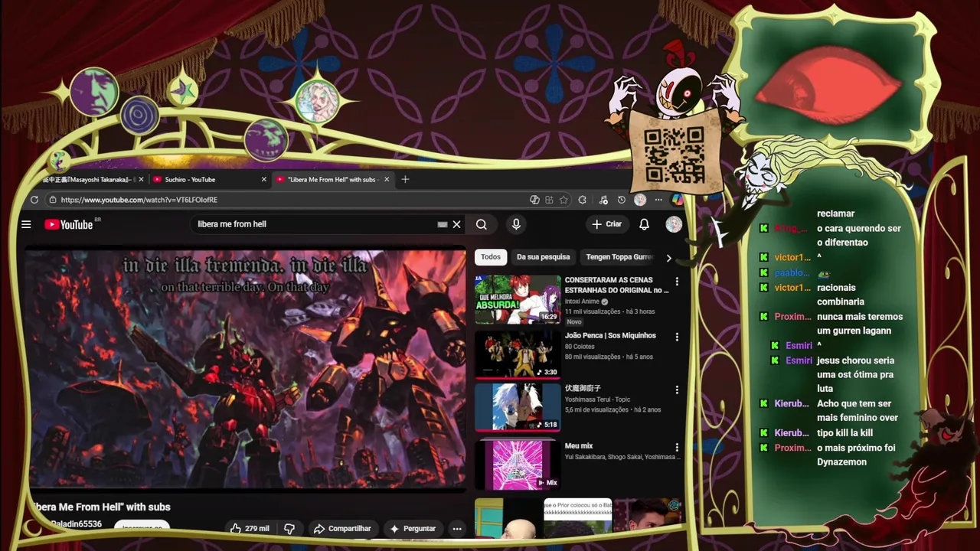Go to the YouTube home logo
Viewport: 980px width, 551px height.
70,224
